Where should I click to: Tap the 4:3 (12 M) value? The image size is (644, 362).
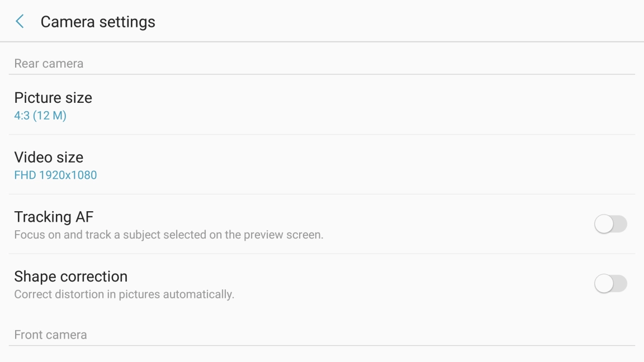tap(40, 116)
